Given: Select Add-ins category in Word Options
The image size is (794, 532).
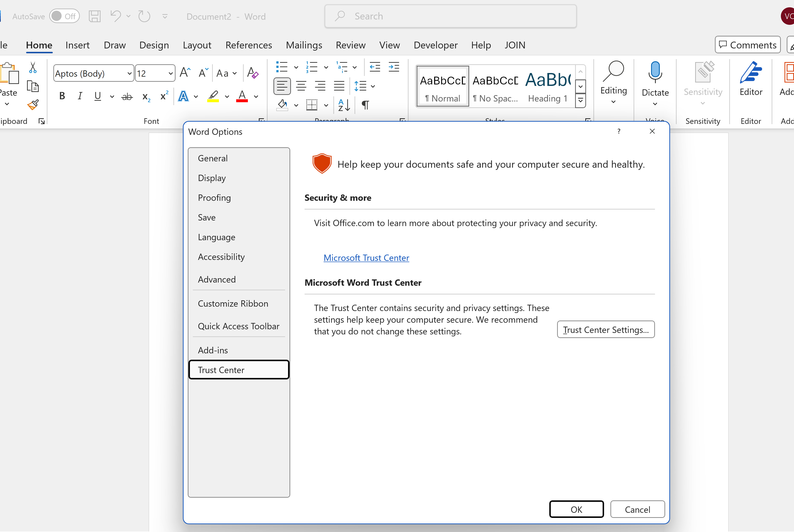Looking at the screenshot, I should [x=239, y=350].
